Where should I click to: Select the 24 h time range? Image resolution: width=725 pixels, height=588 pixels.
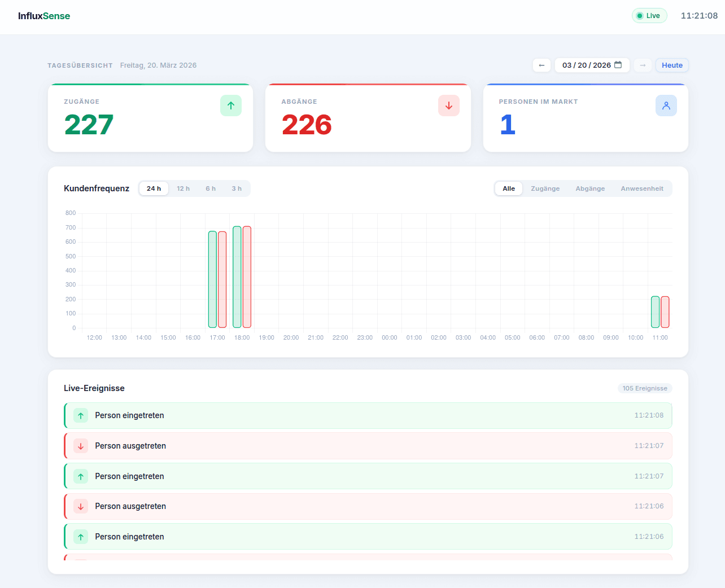coord(154,188)
